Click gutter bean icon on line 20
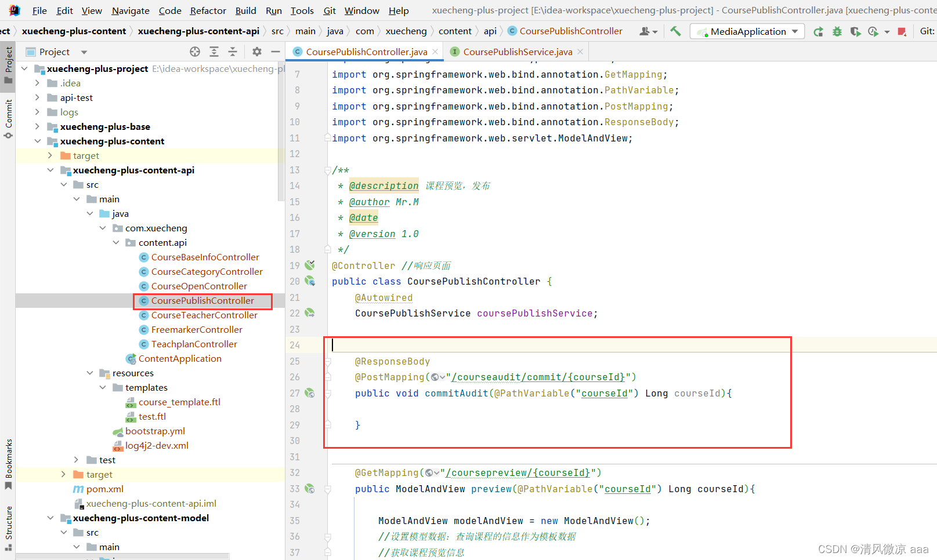 coord(310,281)
